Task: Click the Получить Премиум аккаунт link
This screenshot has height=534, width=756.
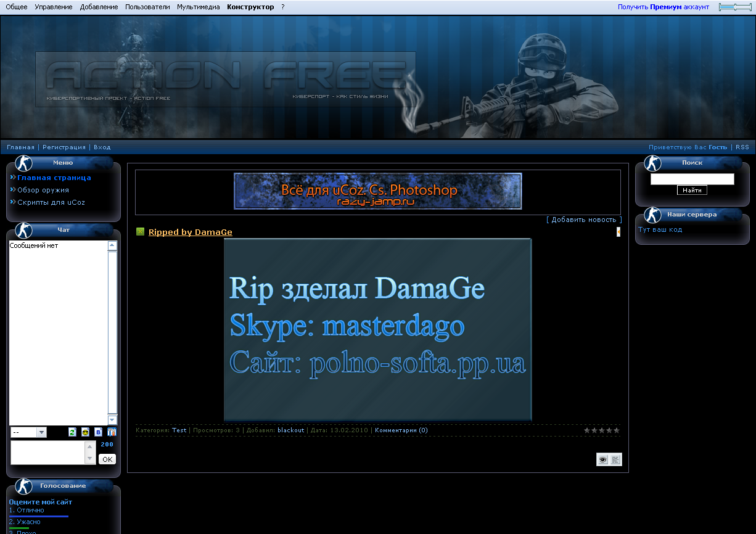Action: 664,7
